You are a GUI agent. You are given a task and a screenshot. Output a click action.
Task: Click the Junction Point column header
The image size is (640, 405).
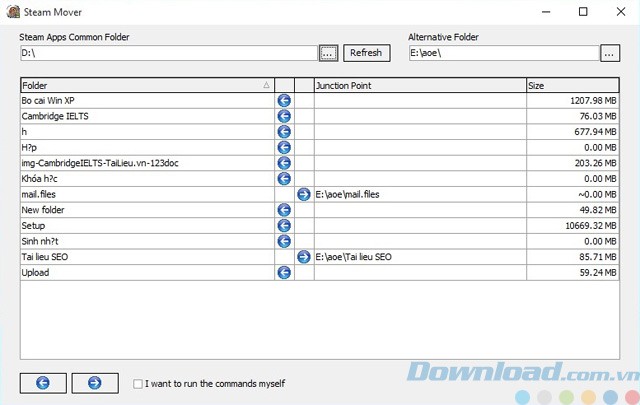point(418,86)
